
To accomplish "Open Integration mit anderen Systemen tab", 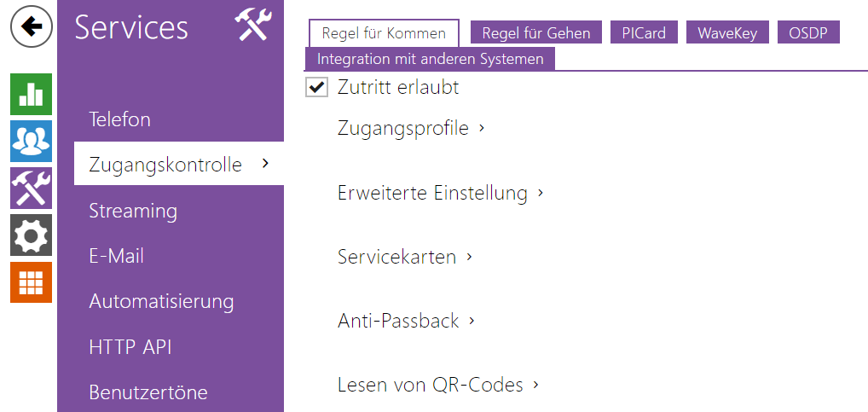I will pyautogui.click(x=430, y=59).
